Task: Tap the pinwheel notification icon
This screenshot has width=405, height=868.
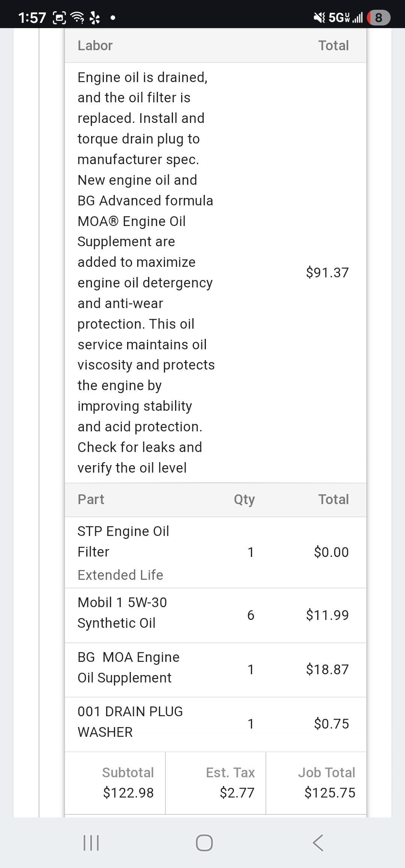Action: (95, 17)
